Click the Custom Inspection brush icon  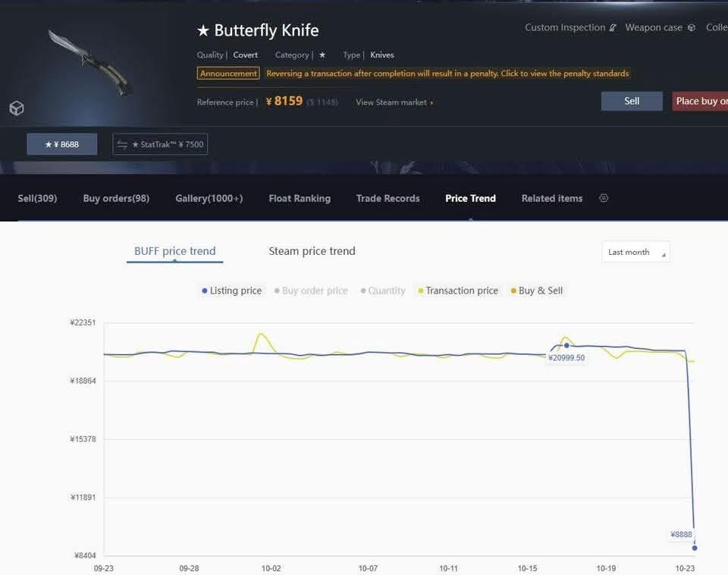tap(613, 28)
